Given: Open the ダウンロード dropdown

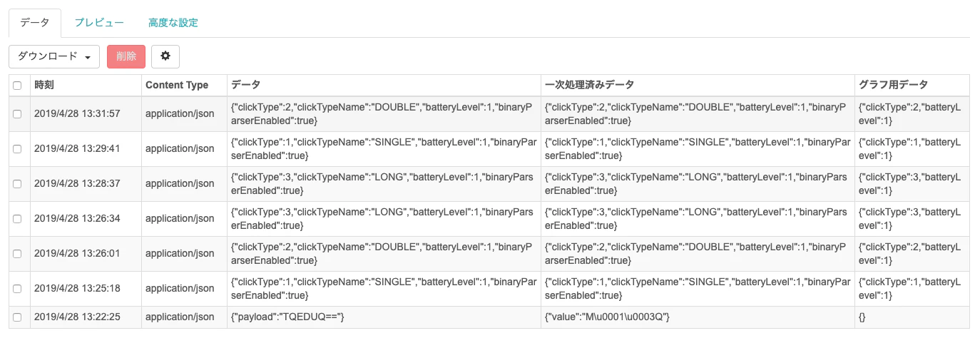Looking at the screenshot, I should click(54, 56).
